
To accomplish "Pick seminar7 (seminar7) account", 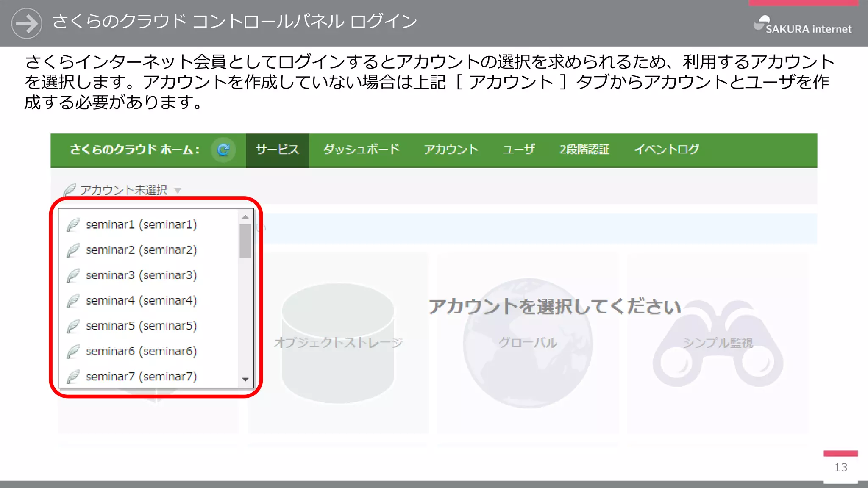I will tap(148, 376).
